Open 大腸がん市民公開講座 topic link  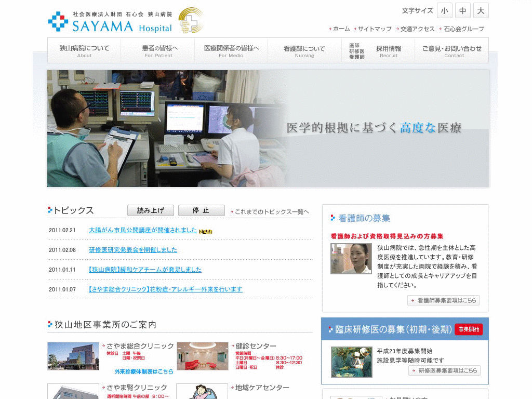(x=143, y=230)
